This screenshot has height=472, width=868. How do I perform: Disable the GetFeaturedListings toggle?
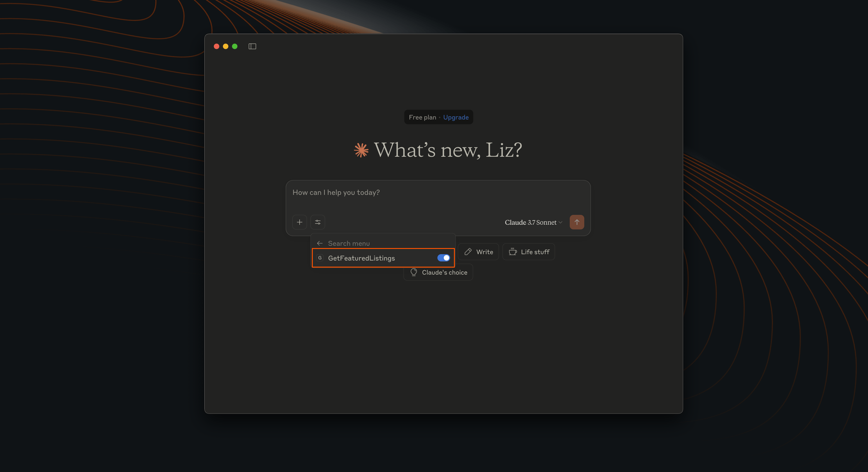[444, 258]
